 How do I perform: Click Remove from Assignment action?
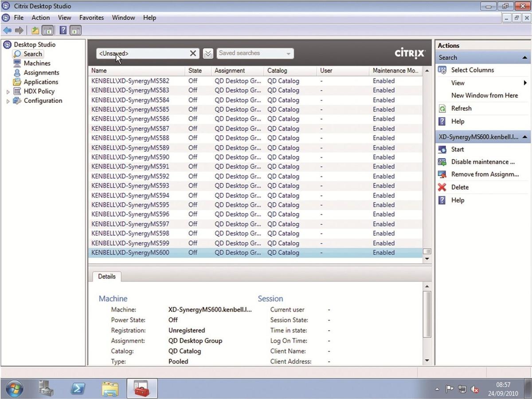[x=485, y=174]
